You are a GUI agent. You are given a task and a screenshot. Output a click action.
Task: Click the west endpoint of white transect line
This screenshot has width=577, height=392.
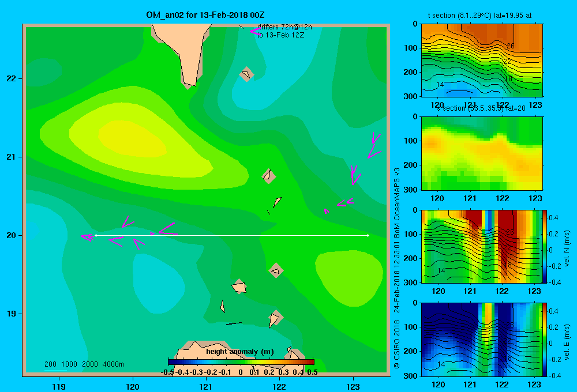(96, 235)
